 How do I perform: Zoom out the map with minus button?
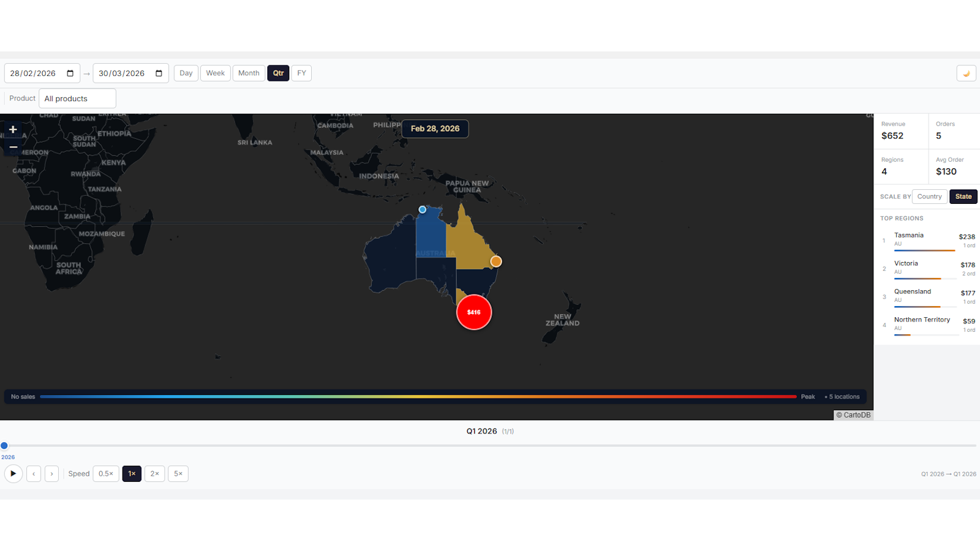pos(13,147)
